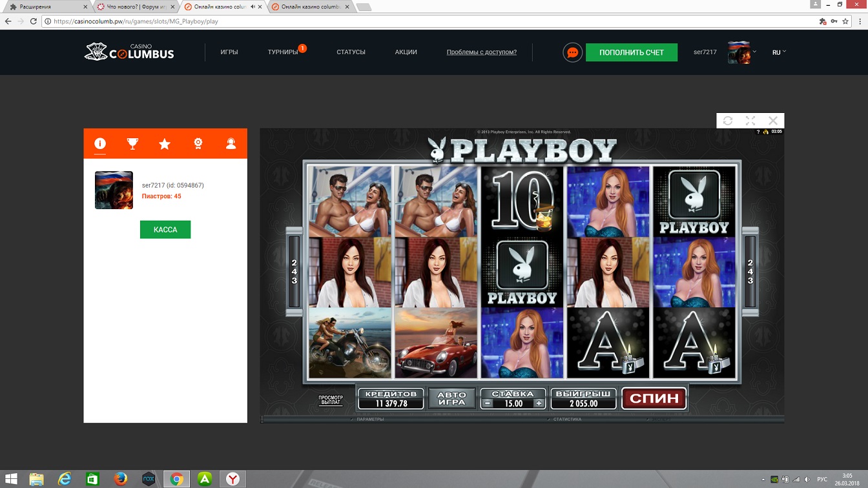The image size is (868, 488).
Task: Click the ser7217 username in header
Action: (x=705, y=52)
